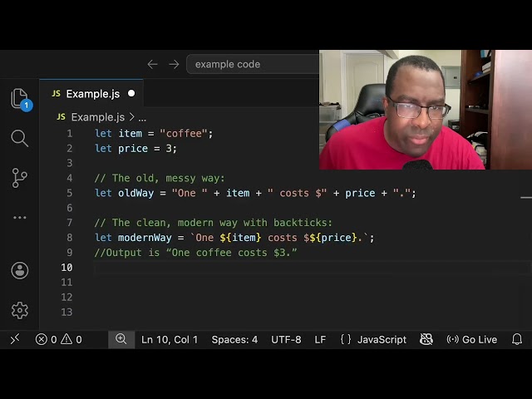This screenshot has width=532, height=399.
Task: Select encoding via UTF-8
Action: coord(286,340)
